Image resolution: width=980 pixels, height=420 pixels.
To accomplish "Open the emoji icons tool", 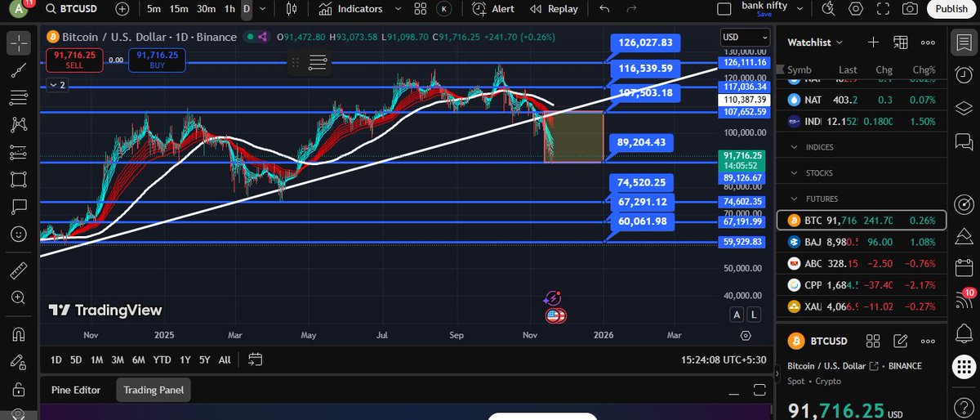I will 20,234.
